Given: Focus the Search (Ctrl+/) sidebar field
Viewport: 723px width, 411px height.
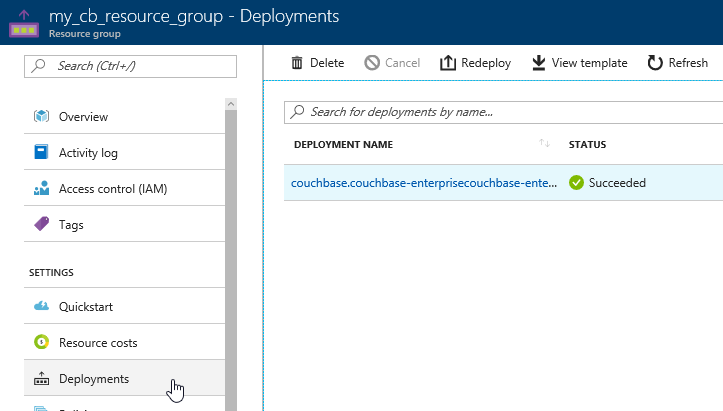Looking at the screenshot, I should pyautogui.click(x=130, y=66).
